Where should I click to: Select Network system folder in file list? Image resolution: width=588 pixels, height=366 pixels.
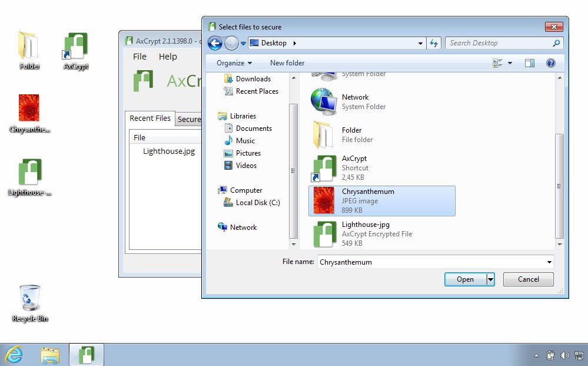pyautogui.click(x=382, y=102)
